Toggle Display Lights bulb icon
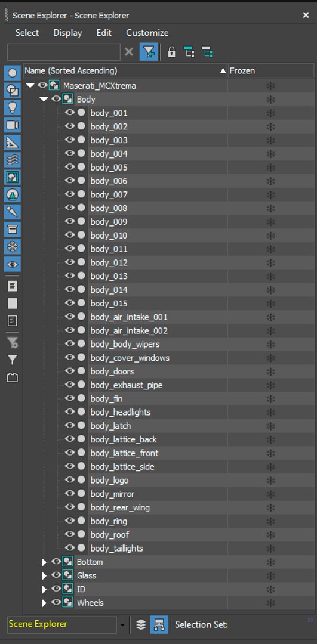 [13, 107]
